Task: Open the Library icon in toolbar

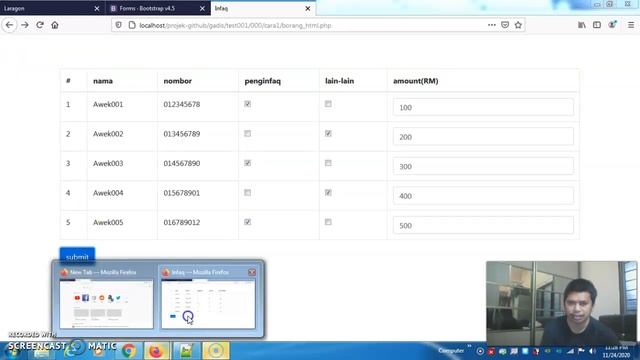Action: (582, 25)
